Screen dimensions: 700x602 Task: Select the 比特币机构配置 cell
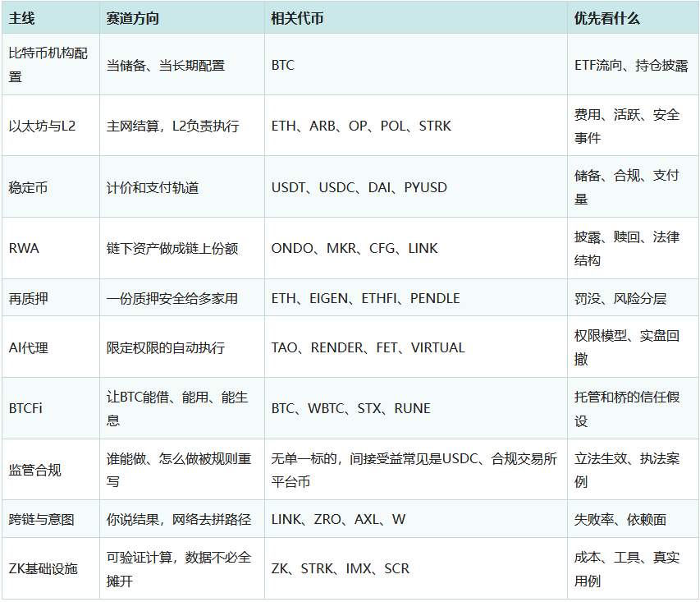tap(51, 64)
